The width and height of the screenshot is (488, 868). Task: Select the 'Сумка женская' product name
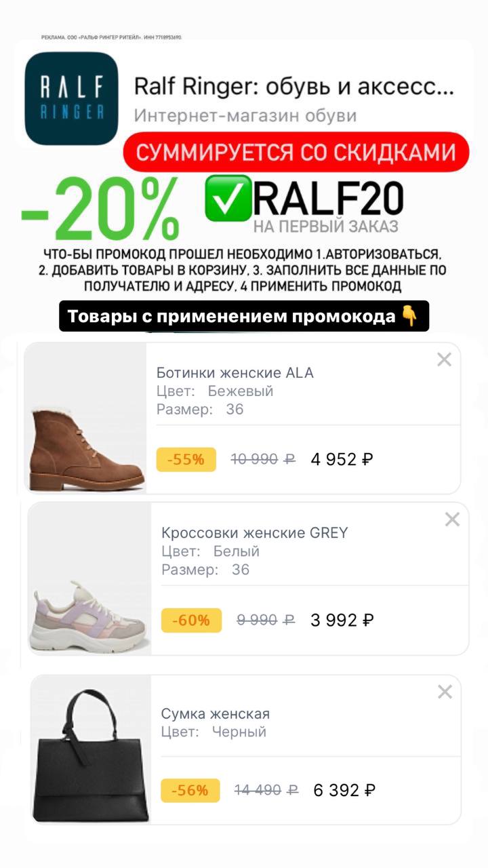[x=216, y=713]
